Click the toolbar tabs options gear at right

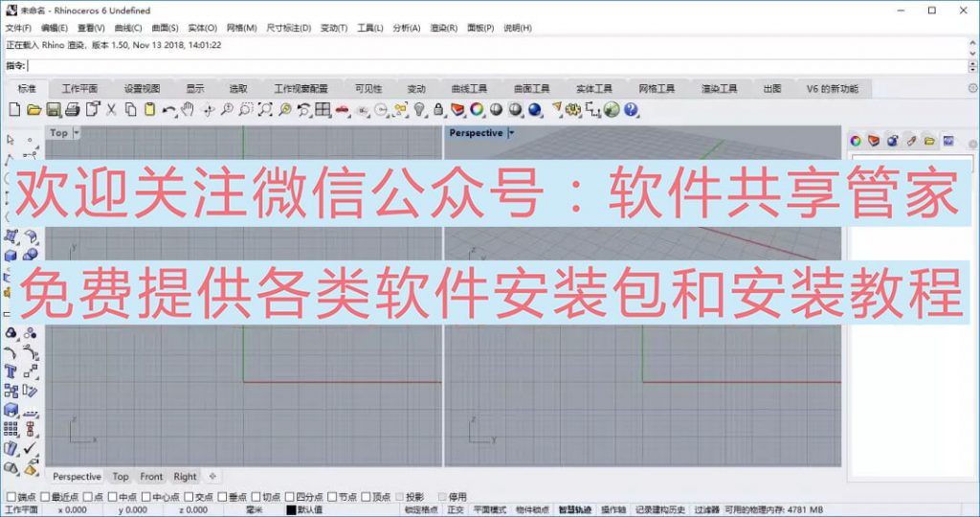click(x=972, y=89)
